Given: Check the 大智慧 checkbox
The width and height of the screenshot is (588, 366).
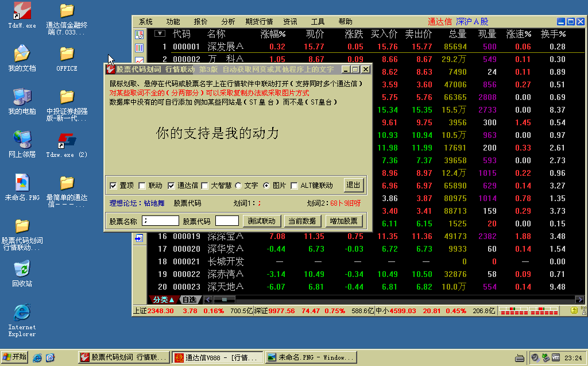Looking at the screenshot, I should [204, 186].
